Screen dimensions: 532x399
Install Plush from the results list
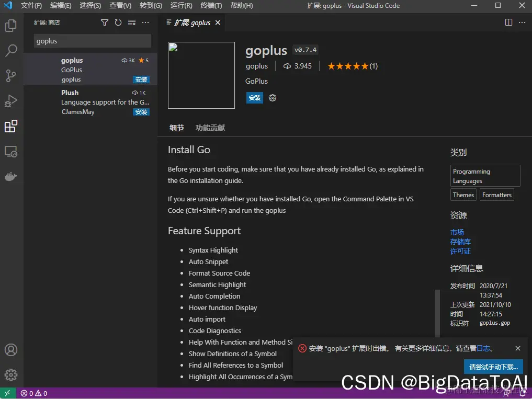tap(141, 112)
